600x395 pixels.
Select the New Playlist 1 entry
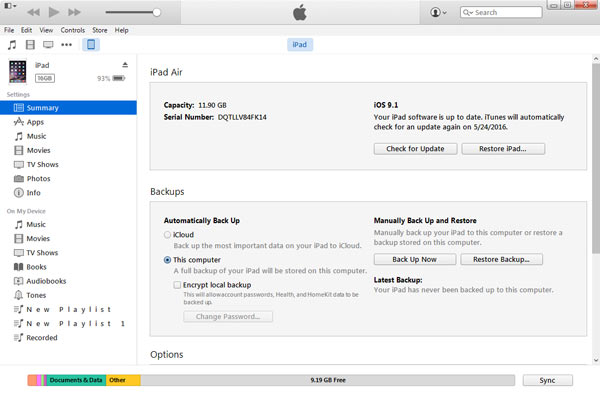[68, 324]
